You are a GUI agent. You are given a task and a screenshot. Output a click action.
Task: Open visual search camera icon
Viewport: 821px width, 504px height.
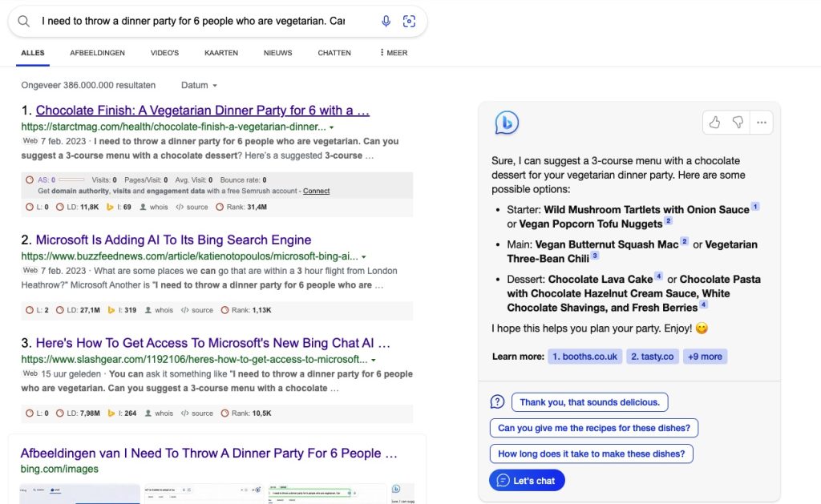[409, 21]
